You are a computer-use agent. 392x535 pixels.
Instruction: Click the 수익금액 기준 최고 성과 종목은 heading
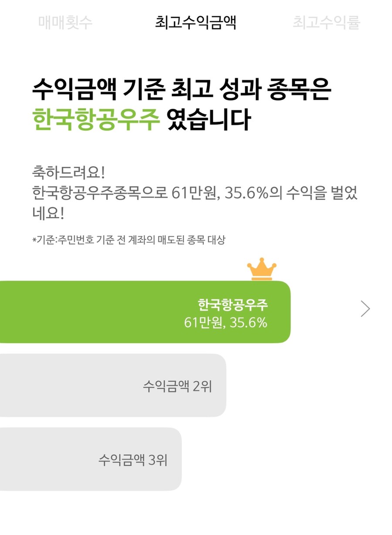(x=182, y=90)
